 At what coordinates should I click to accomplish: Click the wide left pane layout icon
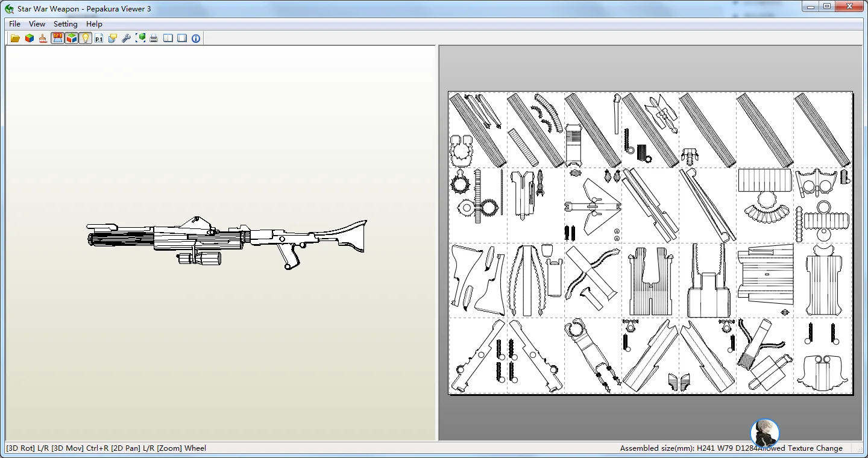tap(182, 39)
